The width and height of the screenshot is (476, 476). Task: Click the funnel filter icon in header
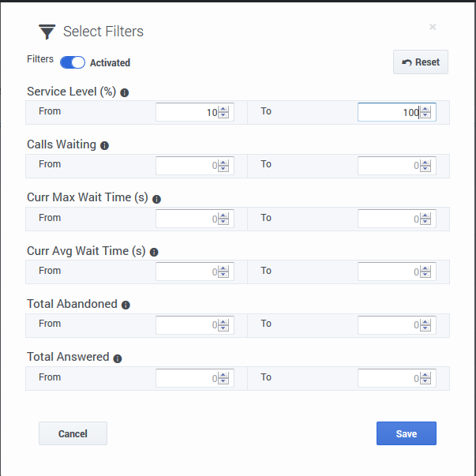[47, 32]
